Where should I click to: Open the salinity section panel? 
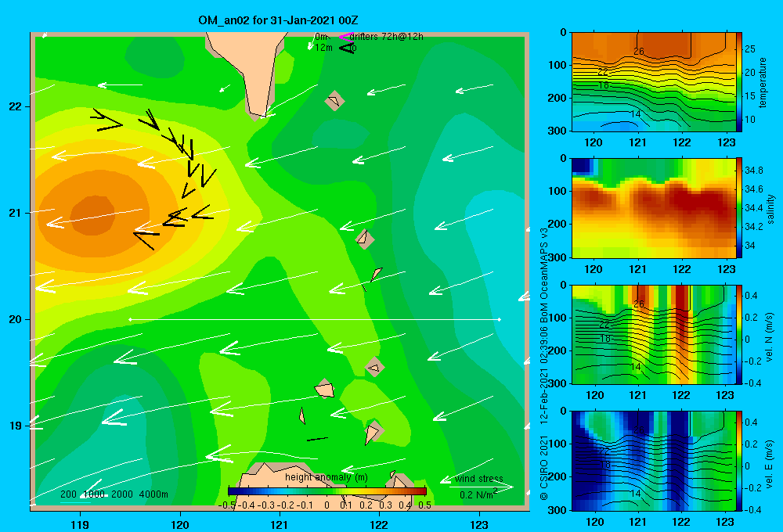pyautogui.click(x=653, y=208)
